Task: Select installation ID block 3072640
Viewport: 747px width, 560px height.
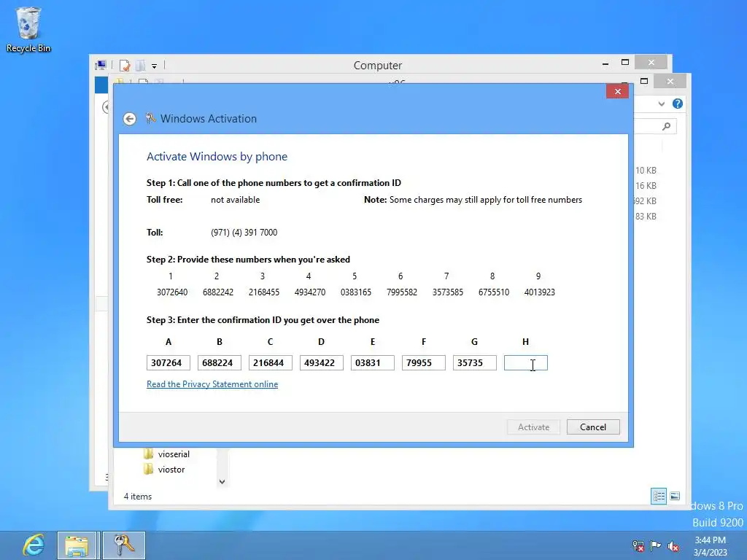Action: [172, 292]
